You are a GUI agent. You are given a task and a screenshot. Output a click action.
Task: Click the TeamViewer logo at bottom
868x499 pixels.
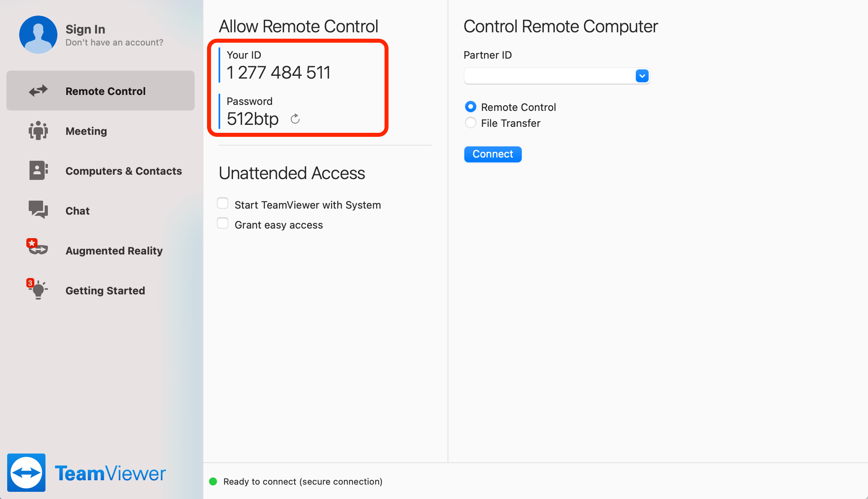[x=26, y=473]
